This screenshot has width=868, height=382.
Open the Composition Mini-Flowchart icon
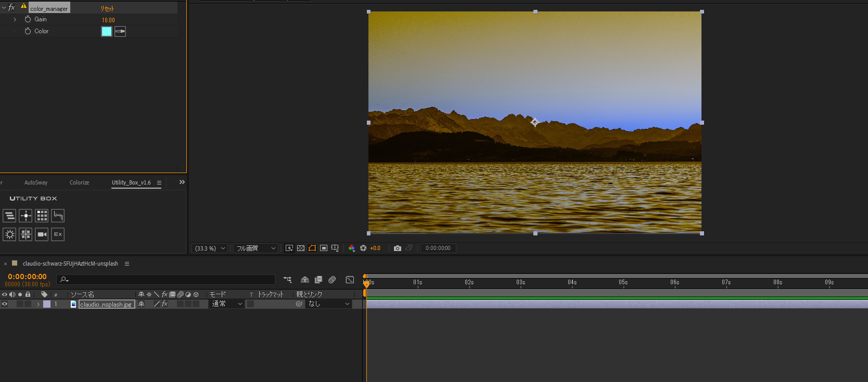(287, 280)
